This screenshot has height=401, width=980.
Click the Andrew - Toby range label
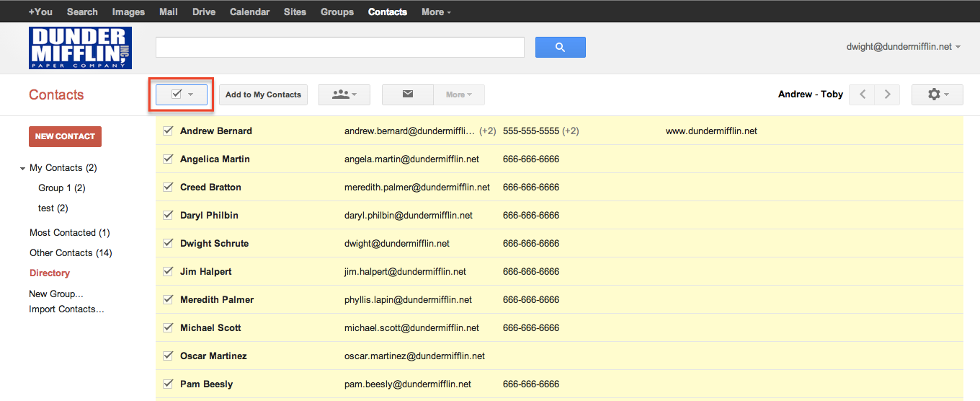tap(811, 94)
